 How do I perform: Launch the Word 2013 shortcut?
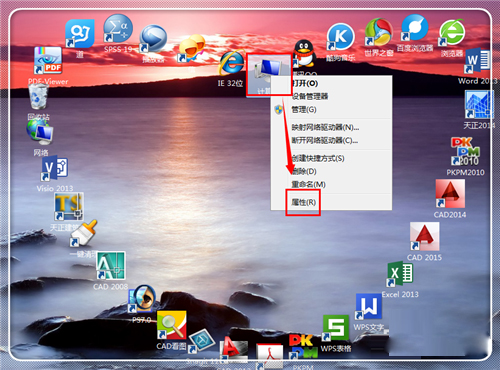pyautogui.click(x=477, y=61)
